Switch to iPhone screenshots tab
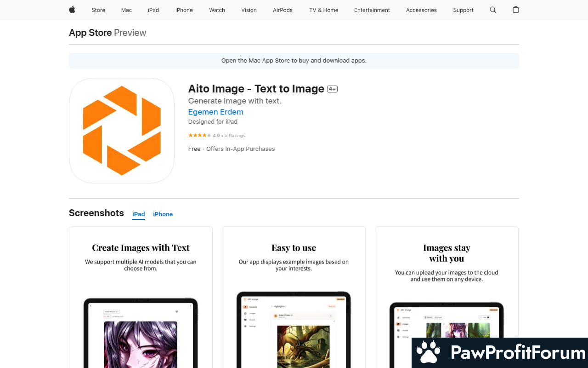This screenshot has height=368, width=588. tap(163, 214)
